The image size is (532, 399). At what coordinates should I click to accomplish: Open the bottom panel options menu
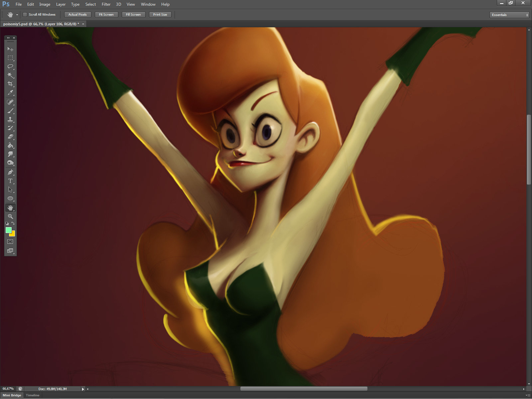click(528, 395)
